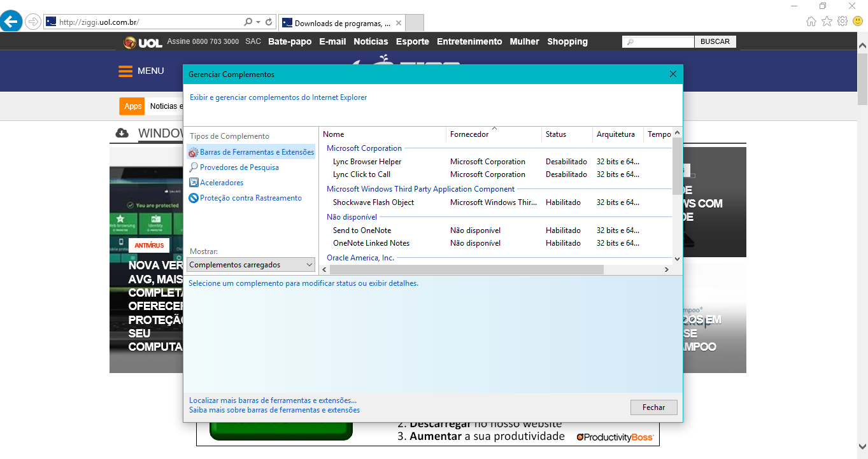
Task: Open Saiba mais sobre barras de ferramentas link
Action: (274, 410)
